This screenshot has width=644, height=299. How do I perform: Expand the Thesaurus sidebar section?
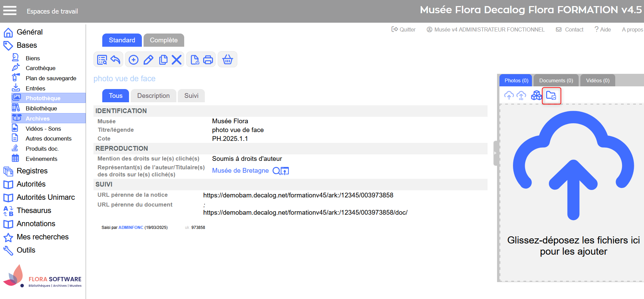[34, 211]
